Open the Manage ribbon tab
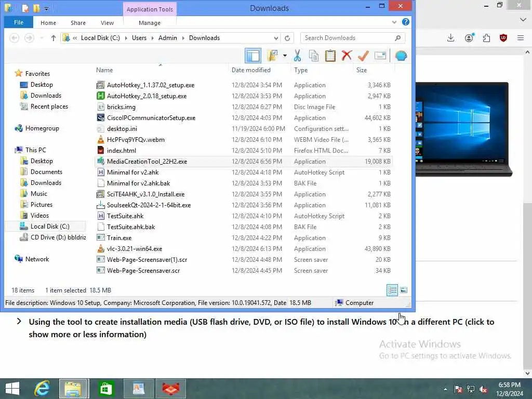532x399 pixels. point(150,23)
